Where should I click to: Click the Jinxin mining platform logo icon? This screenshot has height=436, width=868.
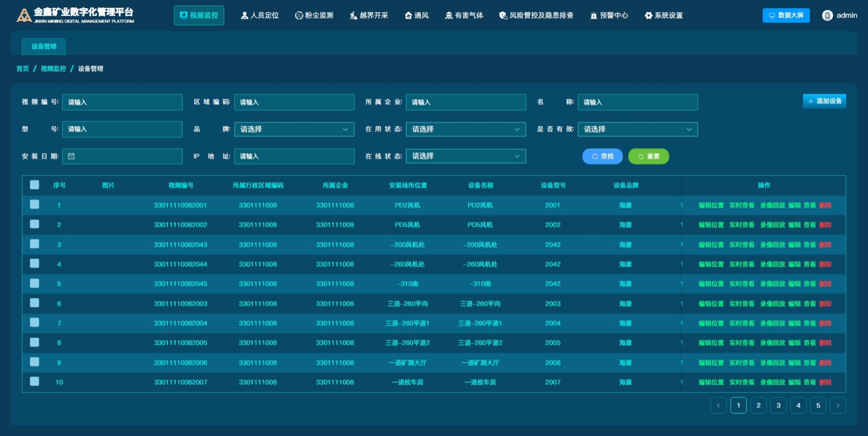click(x=24, y=16)
